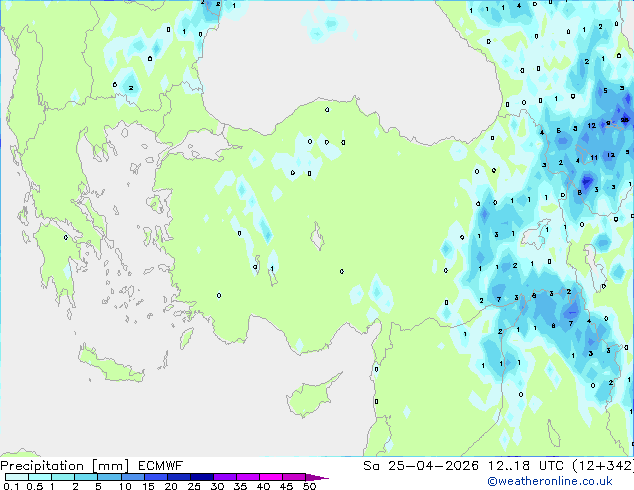This screenshot has width=634, height=490.
Task: Click the '30' legend scale value
Action: [x=217, y=486]
